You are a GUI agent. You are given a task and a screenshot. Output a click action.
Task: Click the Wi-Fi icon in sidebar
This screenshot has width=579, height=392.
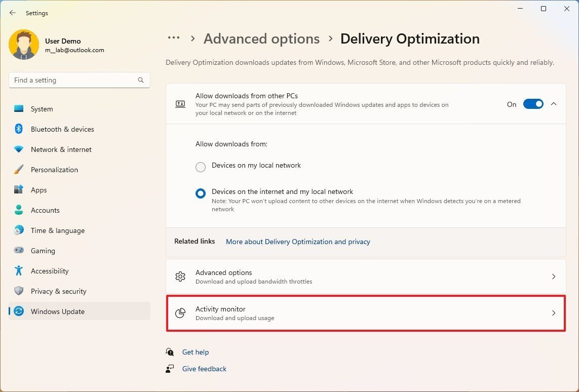point(19,149)
